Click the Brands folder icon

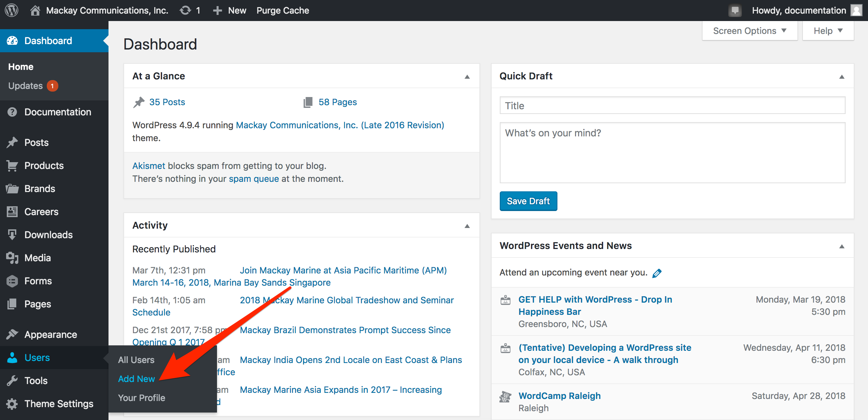pyautogui.click(x=12, y=189)
